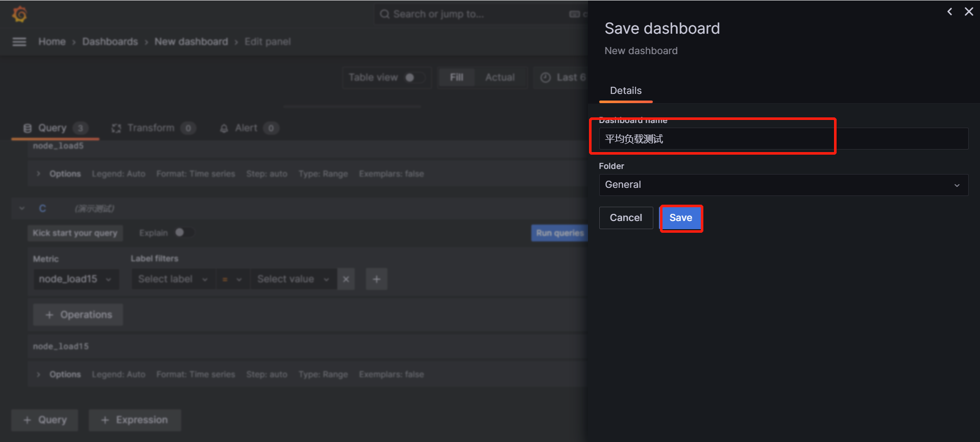Add a label filter with plus icon
Viewport: 980px width, 442px height.
pyautogui.click(x=376, y=279)
